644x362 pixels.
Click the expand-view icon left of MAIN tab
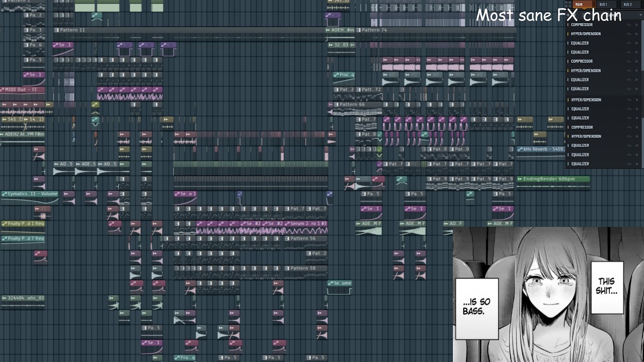tap(569, 5)
